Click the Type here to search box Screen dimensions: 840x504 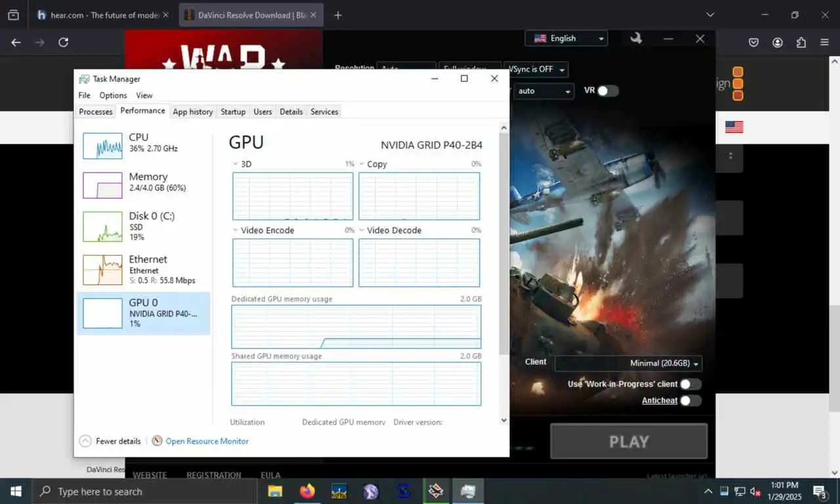pyautogui.click(x=144, y=491)
